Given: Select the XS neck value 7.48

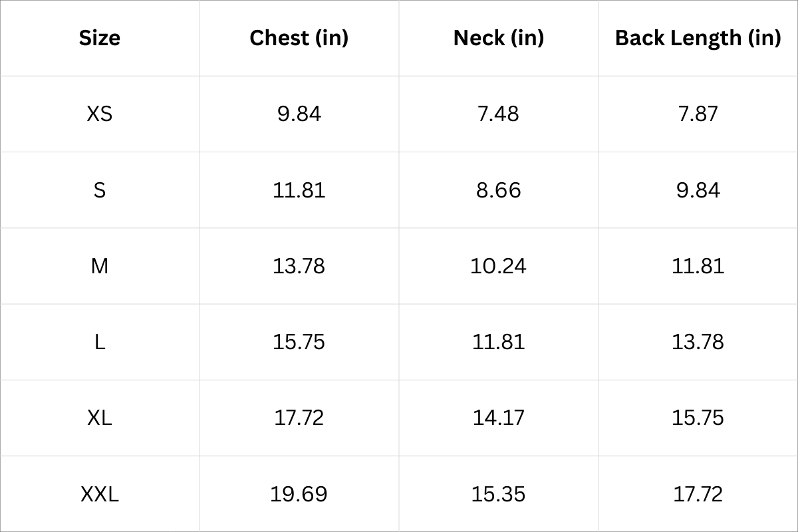Looking at the screenshot, I should (x=498, y=114).
